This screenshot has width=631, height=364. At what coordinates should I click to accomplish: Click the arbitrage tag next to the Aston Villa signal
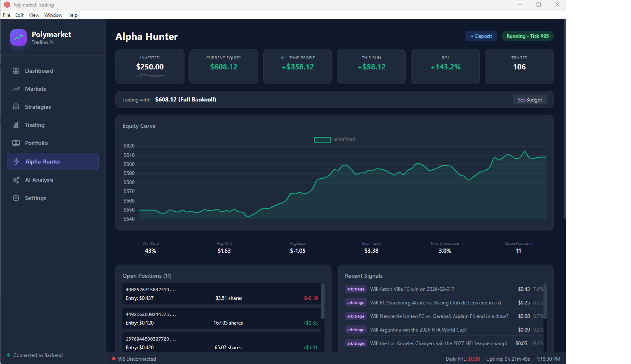[356, 289]
